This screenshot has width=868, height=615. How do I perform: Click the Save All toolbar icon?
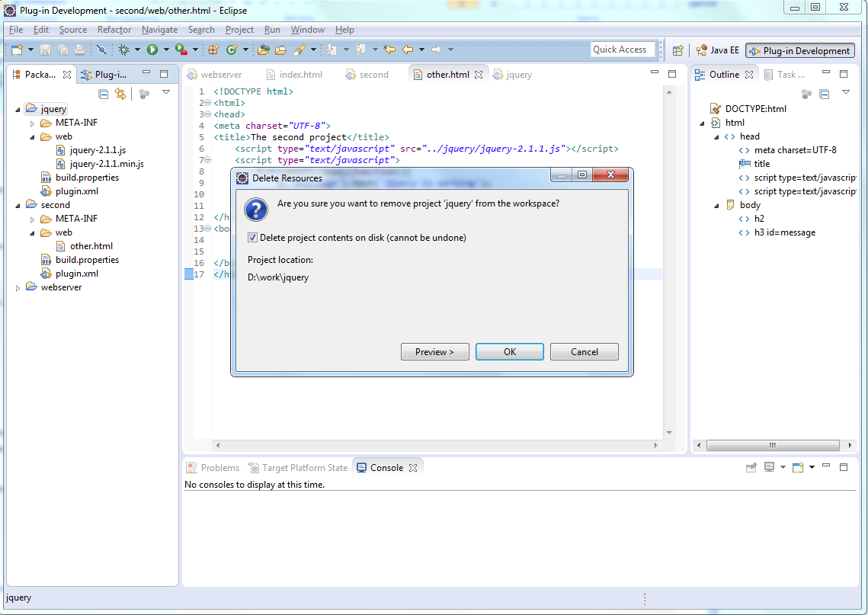62,50
